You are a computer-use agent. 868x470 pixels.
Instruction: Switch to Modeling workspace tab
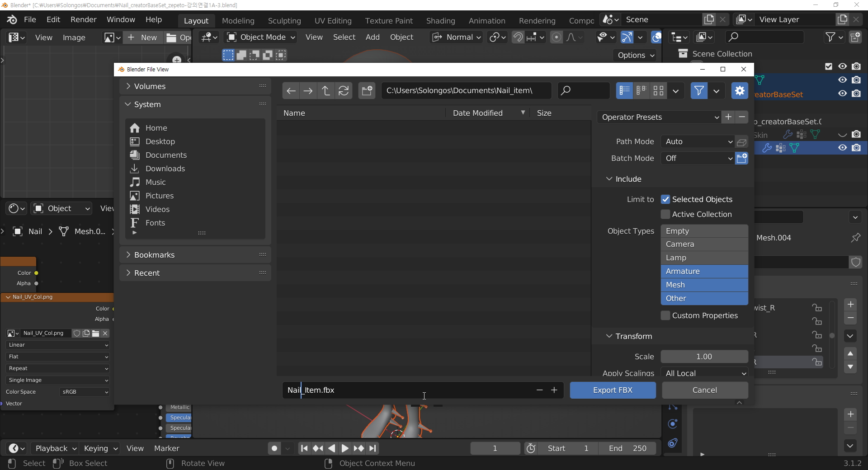(238, 21)
